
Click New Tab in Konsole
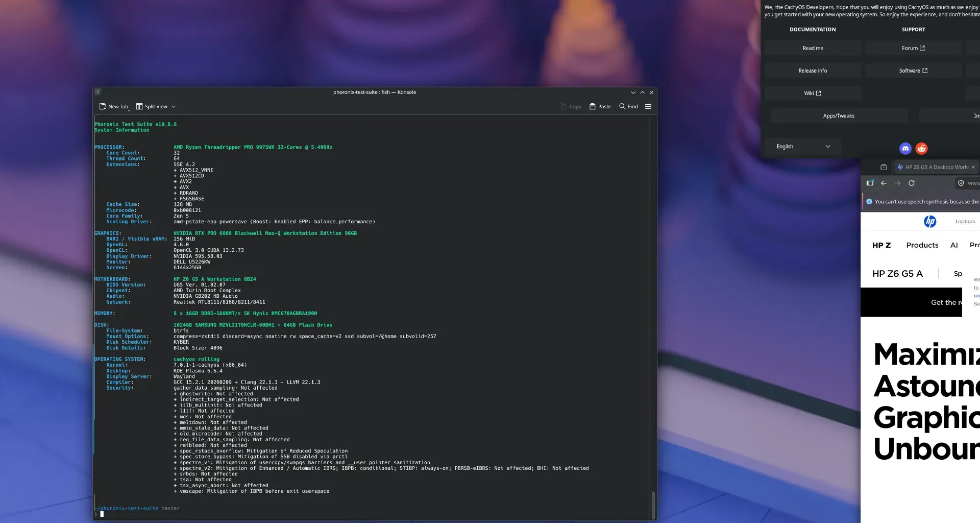(x=113, y=106)
